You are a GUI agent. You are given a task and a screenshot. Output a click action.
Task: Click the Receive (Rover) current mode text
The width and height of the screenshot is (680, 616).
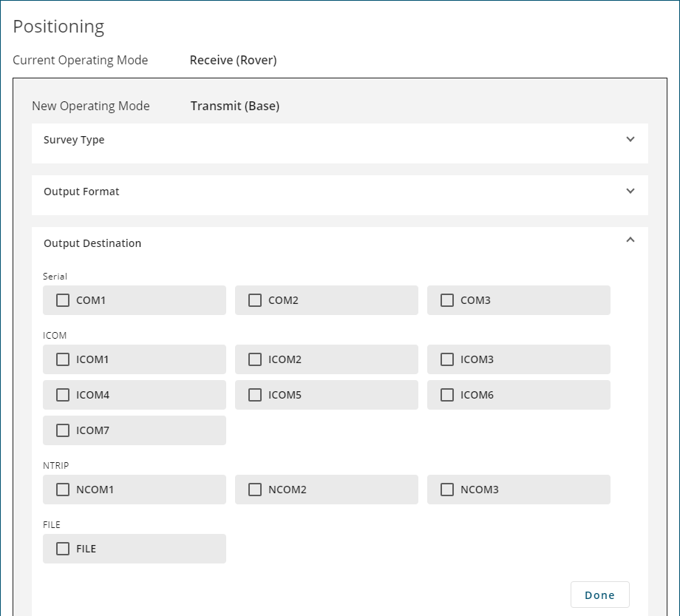coord(234,61)
